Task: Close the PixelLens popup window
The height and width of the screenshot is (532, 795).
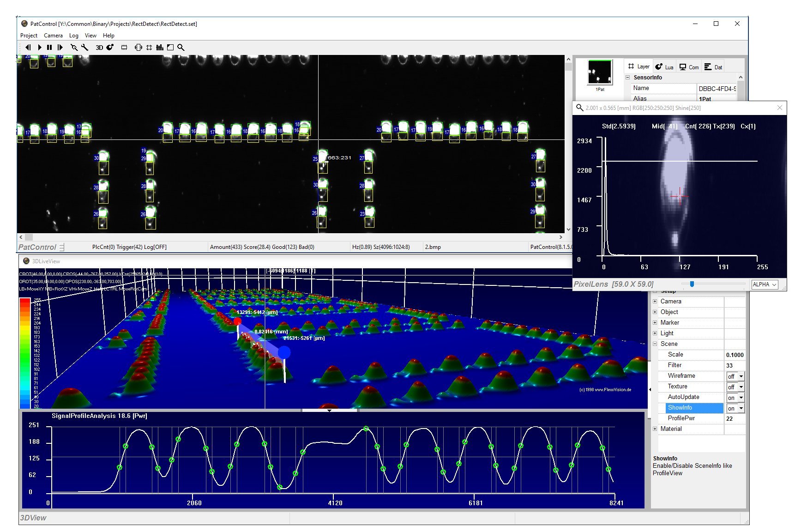Action: point(780,108)
